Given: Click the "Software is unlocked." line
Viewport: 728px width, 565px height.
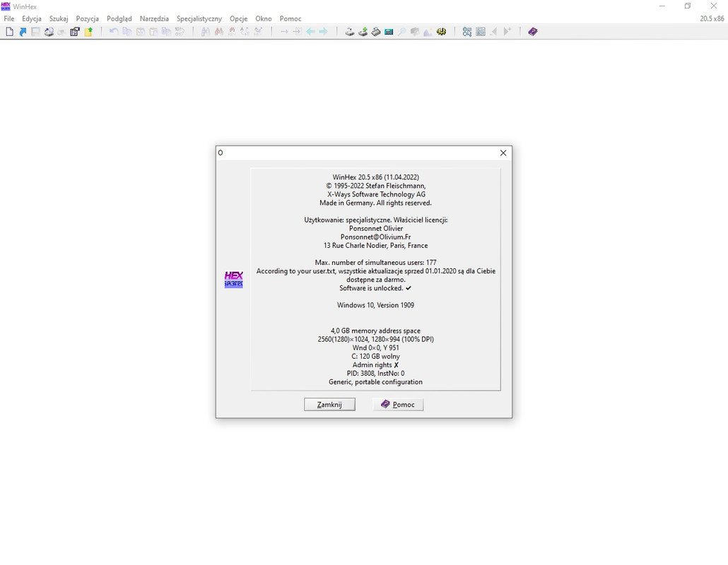Looking at the screenshot, I should 375,288.
